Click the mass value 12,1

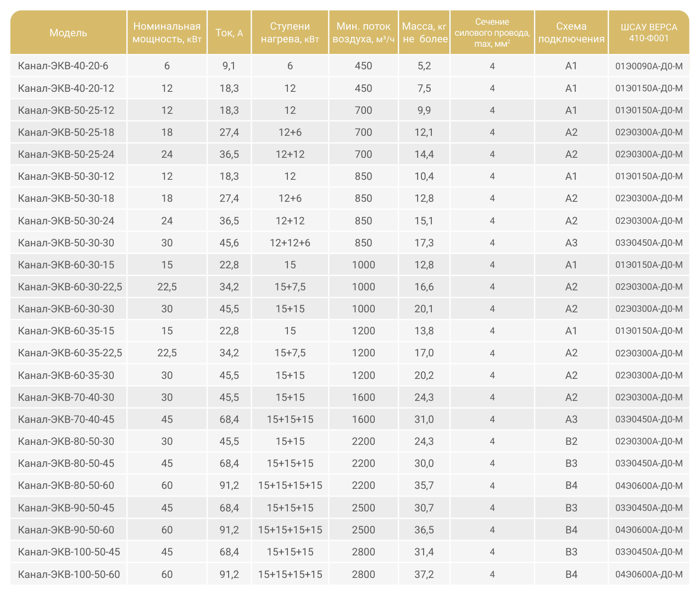pos(424,132)
